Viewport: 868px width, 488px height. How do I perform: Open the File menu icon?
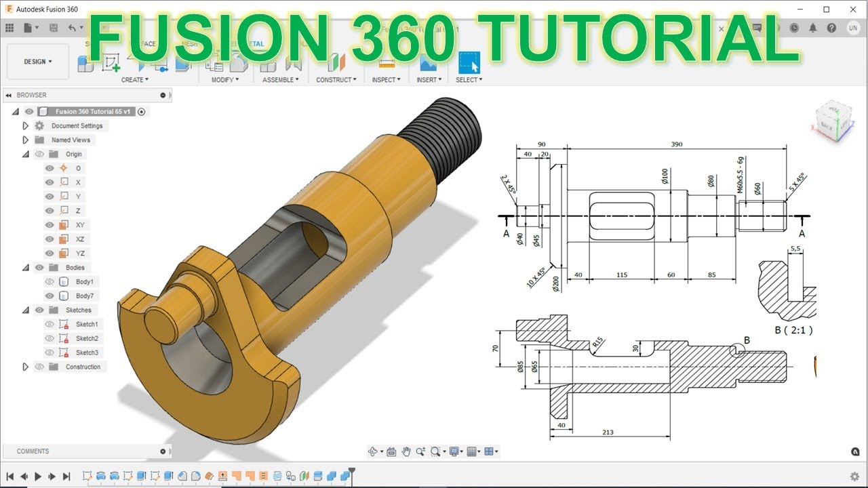pyautogui.click(x=28, y=28)
